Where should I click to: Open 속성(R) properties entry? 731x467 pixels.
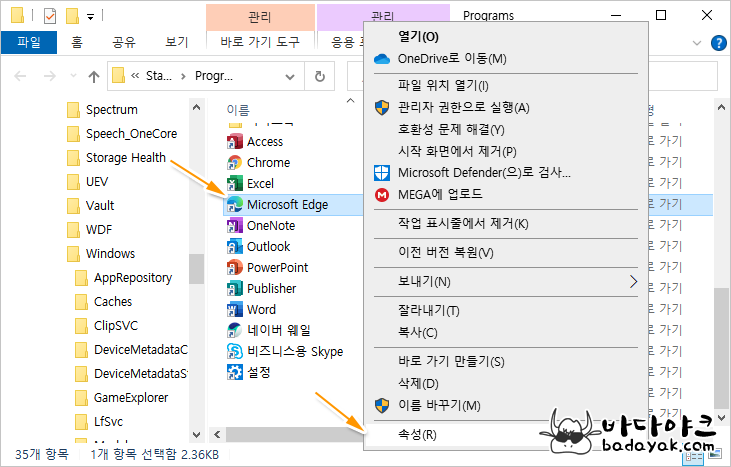pos(506,435)
